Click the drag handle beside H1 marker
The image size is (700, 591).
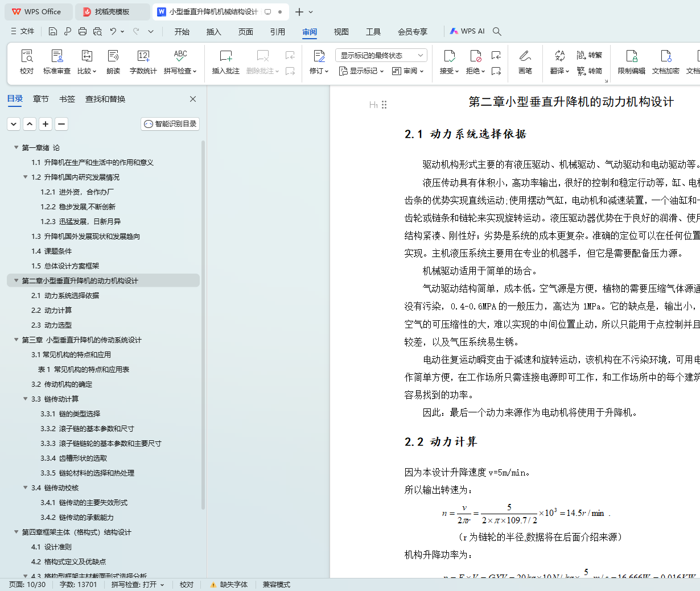click(384, 105)
